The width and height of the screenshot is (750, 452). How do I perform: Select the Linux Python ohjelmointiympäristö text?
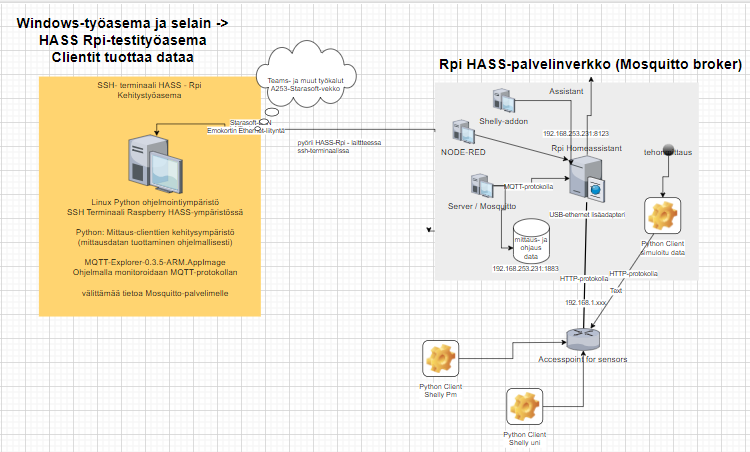[x=155, y=202]
